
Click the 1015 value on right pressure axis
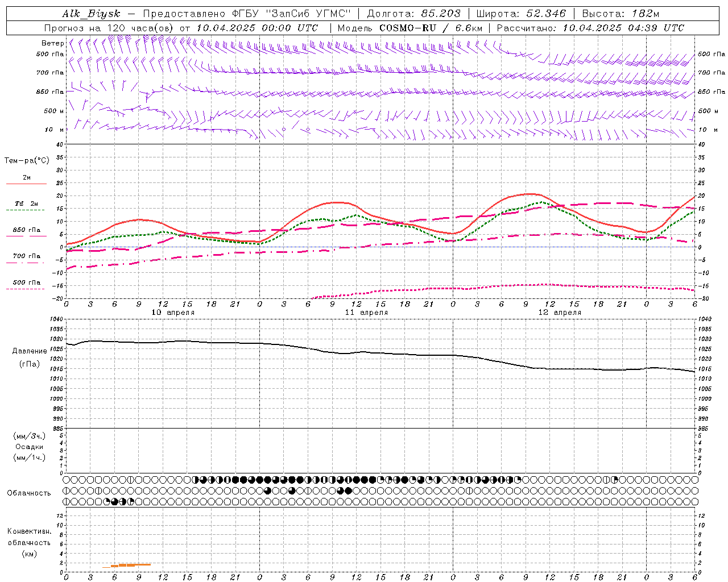704,369
